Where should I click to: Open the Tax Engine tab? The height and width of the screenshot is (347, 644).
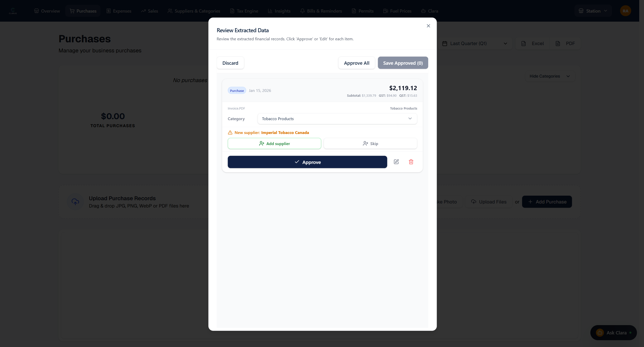[x=244, y=11]
